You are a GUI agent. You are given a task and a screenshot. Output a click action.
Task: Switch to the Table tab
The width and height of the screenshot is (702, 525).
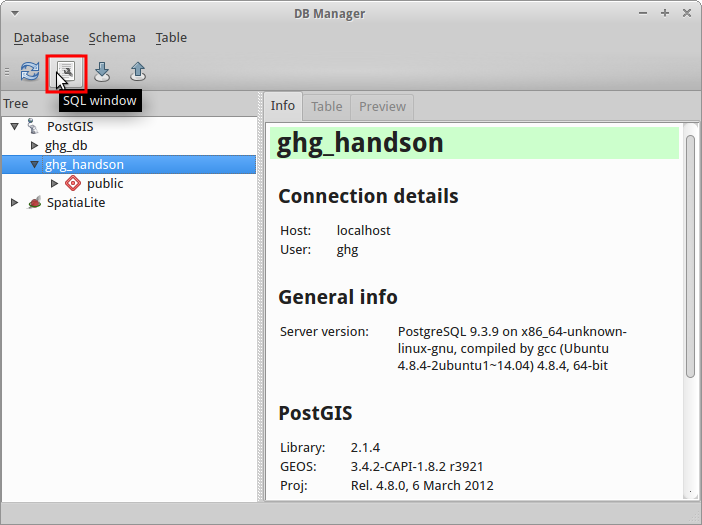[327, 107]
